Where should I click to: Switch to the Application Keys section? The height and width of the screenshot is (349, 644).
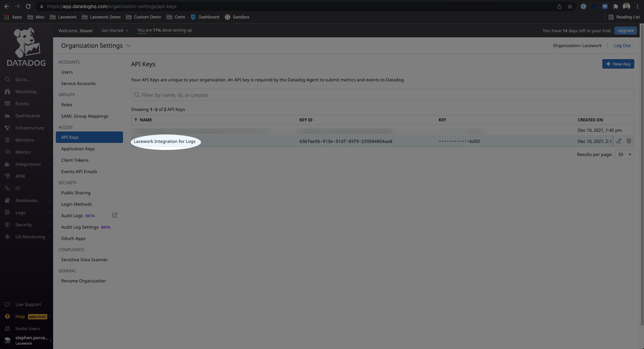coord(78,149)
